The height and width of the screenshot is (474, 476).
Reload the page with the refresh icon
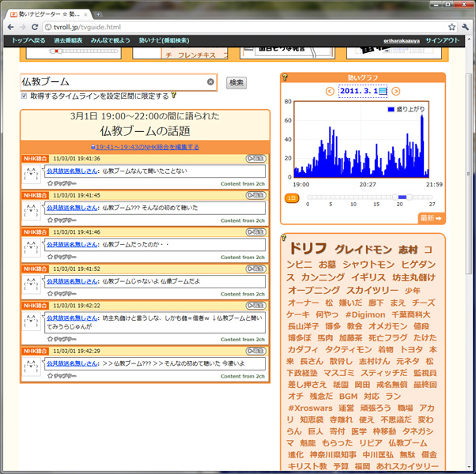click(x=35, y=28)
